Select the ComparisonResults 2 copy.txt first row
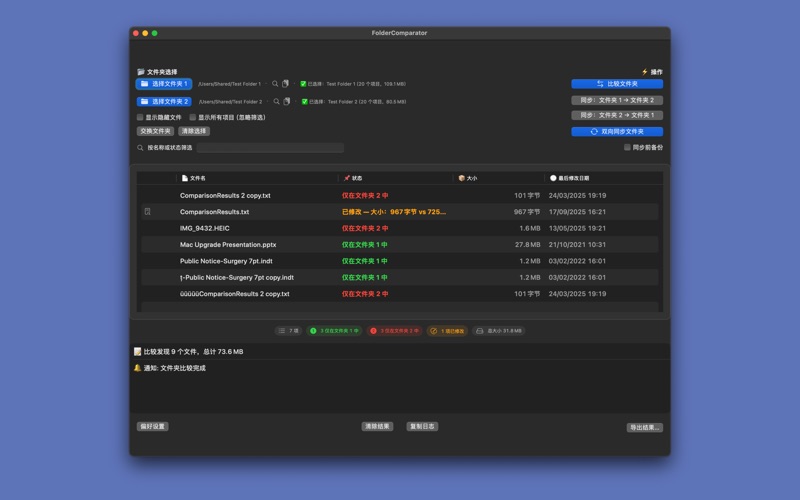This screenshot has width=800, height=500. point(400,195)
